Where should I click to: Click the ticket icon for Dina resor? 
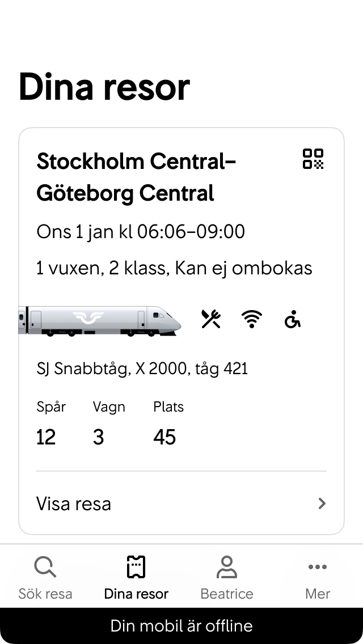point(136,566)
